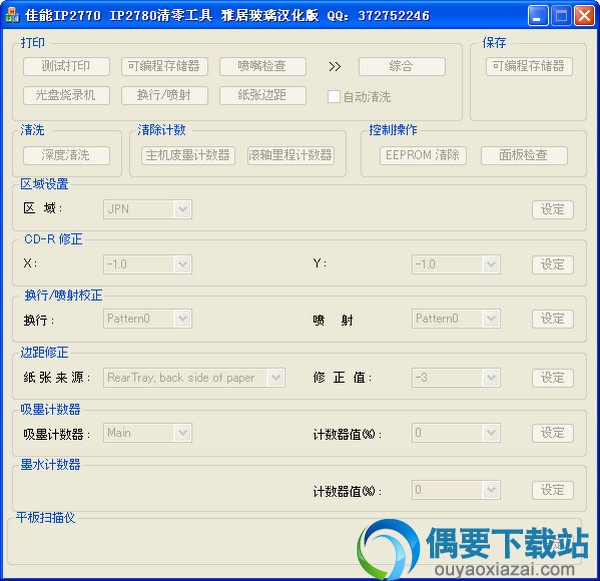Image resolution: width=600 pixels, height=581 pixels.
Task: Open the 墨水计数器 计数器值 dropdown
Action: click(x=456, y=490)
